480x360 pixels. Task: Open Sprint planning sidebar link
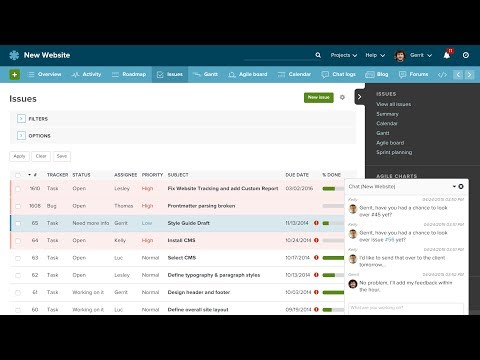click(x=394, y=152)
